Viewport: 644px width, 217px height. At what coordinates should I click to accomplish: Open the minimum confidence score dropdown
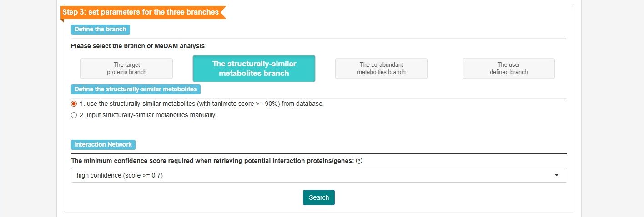pyautogui.click(x=319, y=175)
